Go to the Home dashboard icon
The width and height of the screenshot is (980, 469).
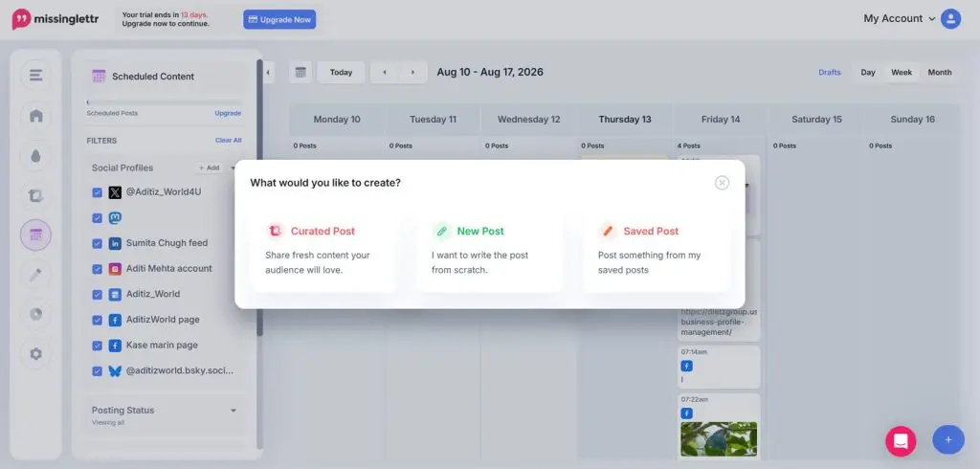click(35, 116)
